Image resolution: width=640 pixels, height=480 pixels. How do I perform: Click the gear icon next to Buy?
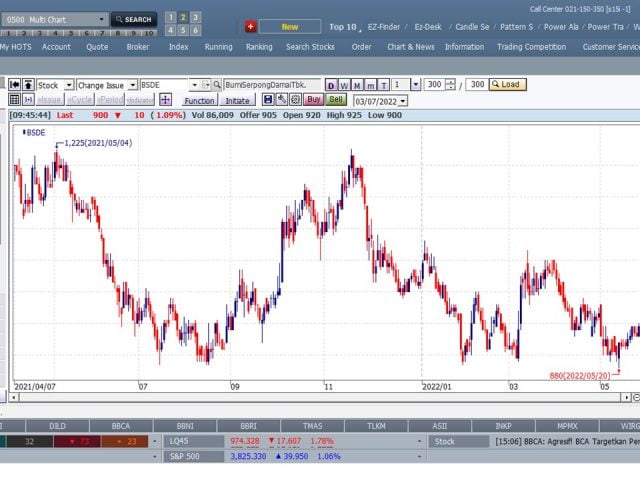click(295, 100)
